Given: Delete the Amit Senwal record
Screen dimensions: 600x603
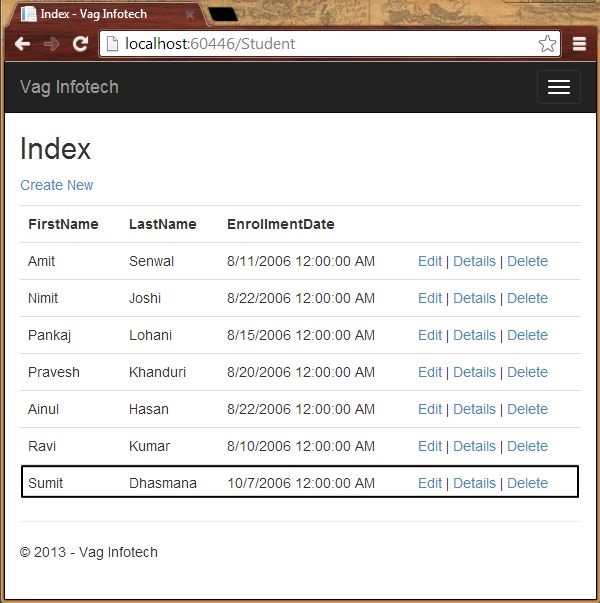Looking at the screenshot, I should (x=527, y=261).
